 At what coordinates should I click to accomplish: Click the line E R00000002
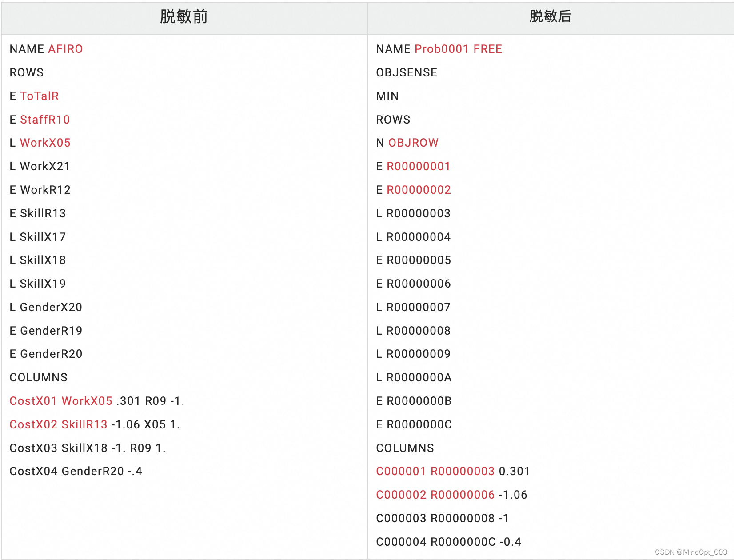(414, 190)
